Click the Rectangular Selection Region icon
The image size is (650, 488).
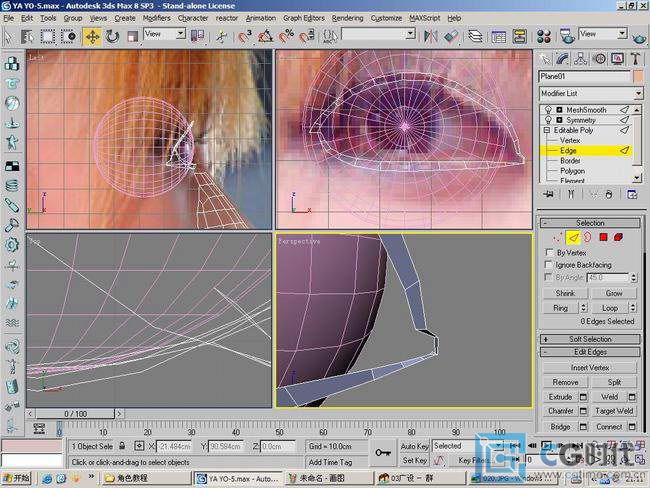[48, 36]
